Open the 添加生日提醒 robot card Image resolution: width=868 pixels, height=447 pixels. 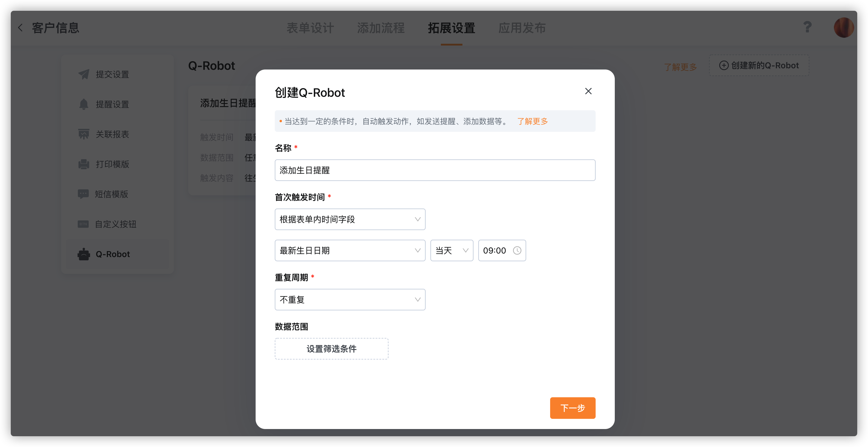tap(222, 140)
